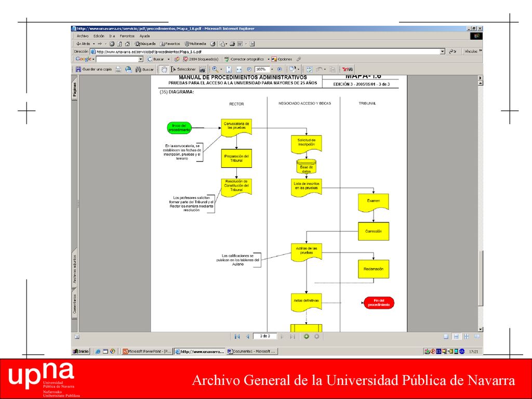Expand the address bar dropdown
The height and width of the screenshot is (399, 532).
[443, 52]
